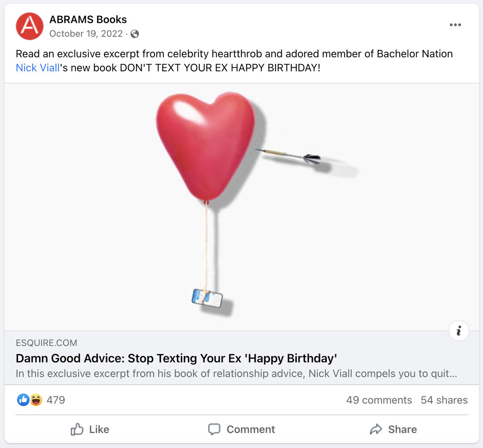Visit the ABRAMS Books page name

(x=88, y=19)
